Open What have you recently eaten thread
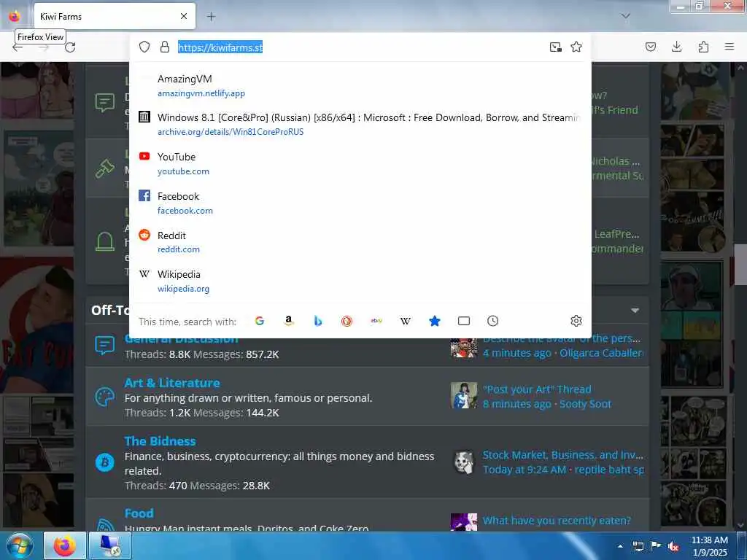Image resolution: width=747 pixels, height=560 pixels. pos(557,521)
